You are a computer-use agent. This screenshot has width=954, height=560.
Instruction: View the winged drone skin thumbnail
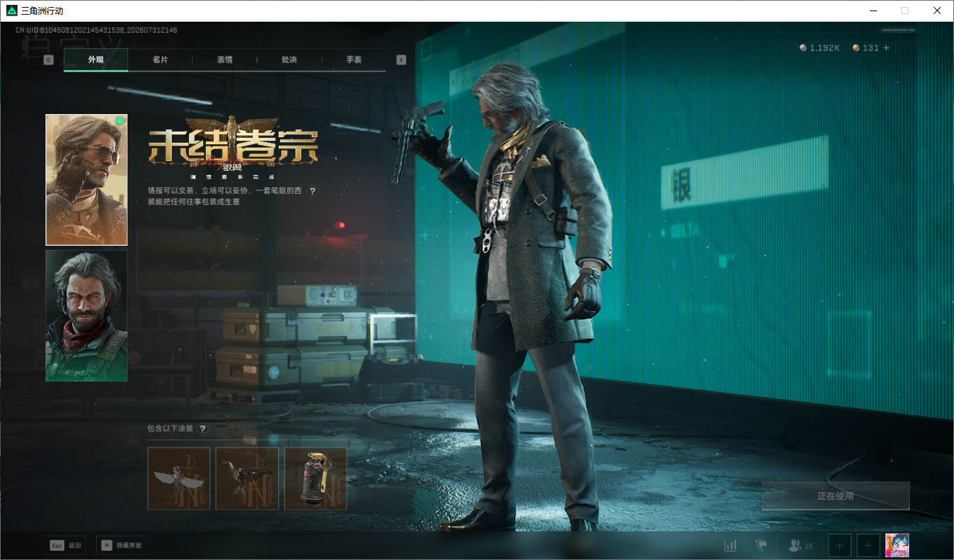(x=179, y=479)
